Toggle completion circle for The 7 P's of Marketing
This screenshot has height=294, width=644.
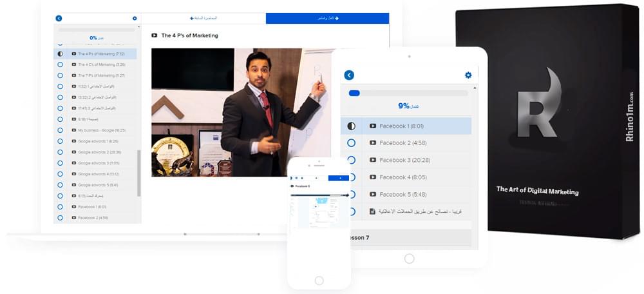(x=60, y=75)
